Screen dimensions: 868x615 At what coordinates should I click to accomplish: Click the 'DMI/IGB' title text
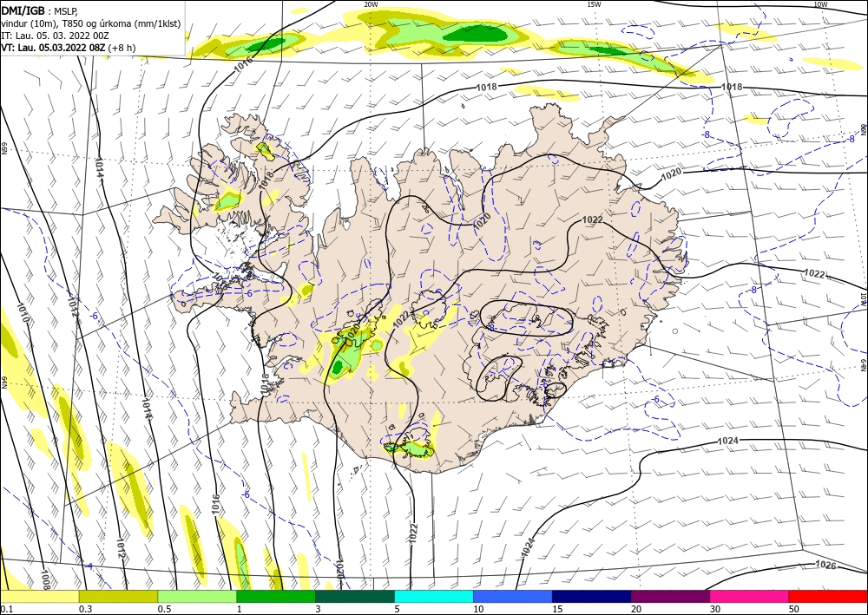23,10
